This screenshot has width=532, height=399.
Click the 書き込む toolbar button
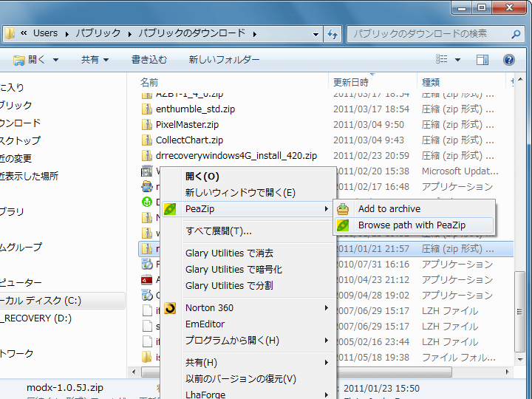(x=149, y=60)
